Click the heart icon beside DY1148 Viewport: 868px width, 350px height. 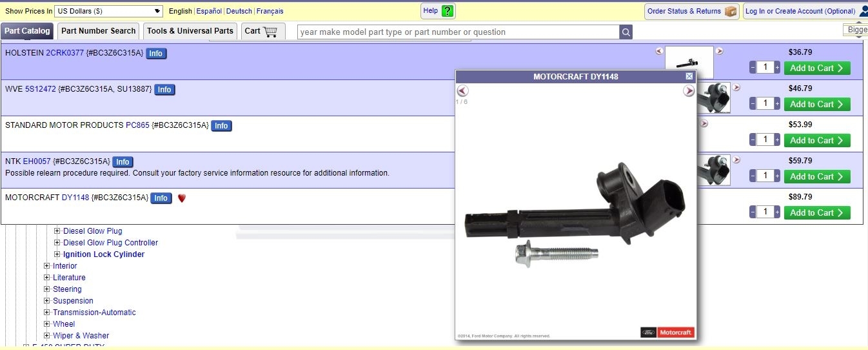[181, 198]
